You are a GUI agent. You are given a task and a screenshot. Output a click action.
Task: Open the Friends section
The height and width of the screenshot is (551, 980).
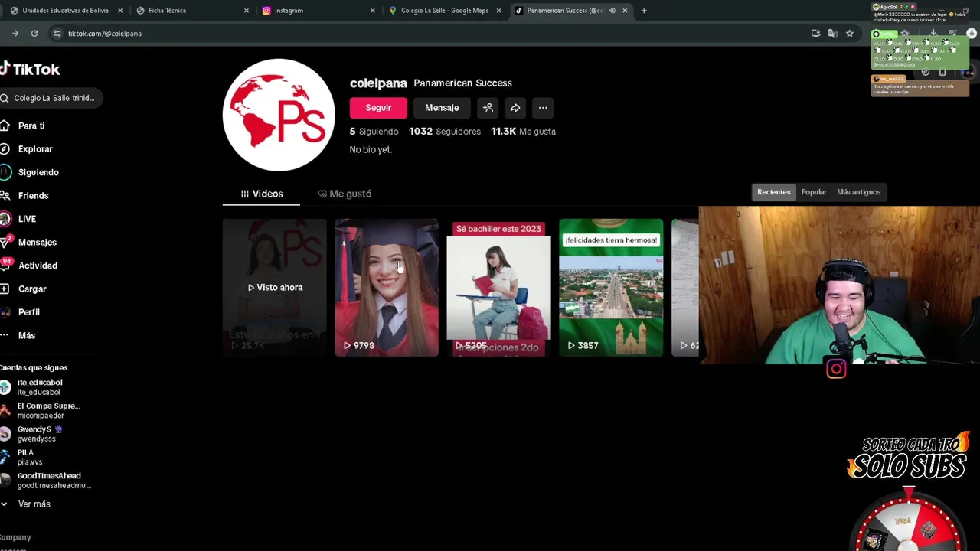33,196
